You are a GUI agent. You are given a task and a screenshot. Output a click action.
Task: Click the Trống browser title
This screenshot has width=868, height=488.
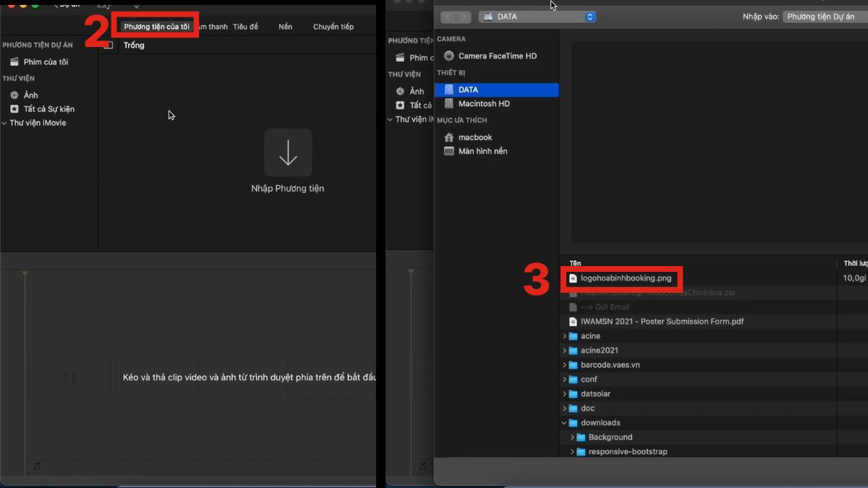tap(134, 45)
